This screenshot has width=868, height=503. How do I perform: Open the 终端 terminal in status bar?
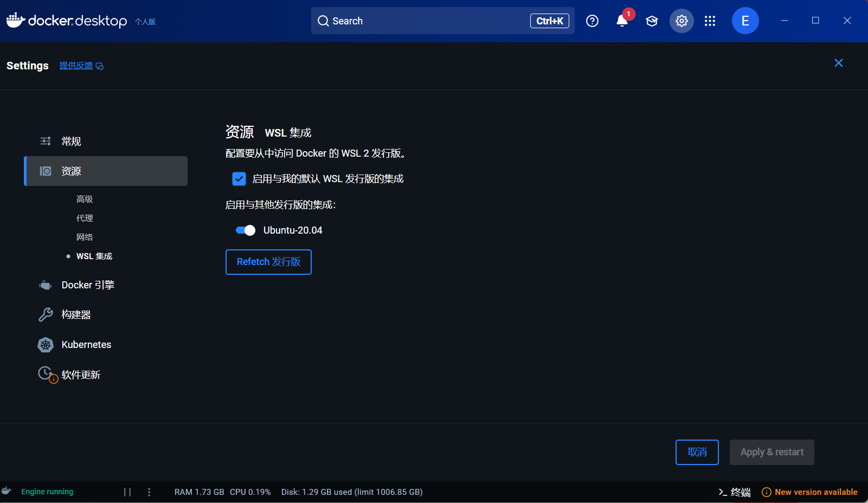735,492
